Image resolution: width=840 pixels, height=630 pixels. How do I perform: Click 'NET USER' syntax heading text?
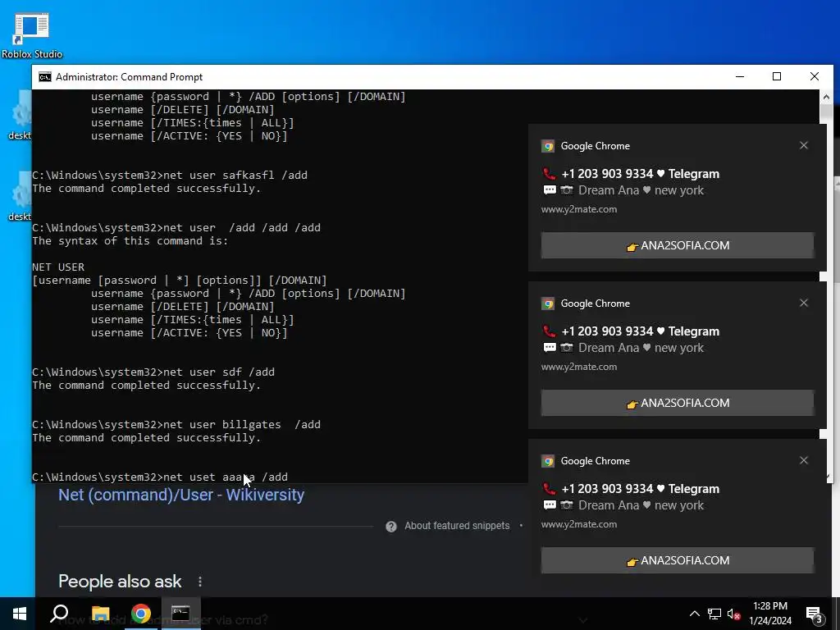(x=58, y=267)
